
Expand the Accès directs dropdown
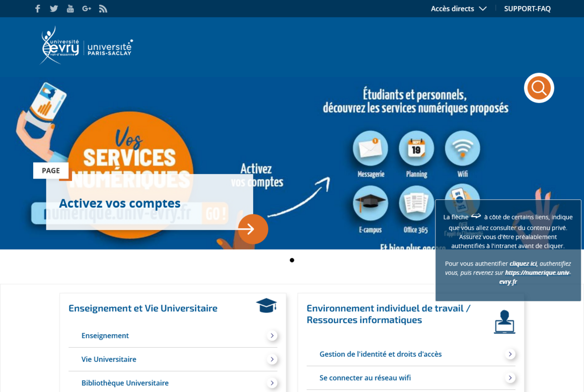click(x=458, y=8)
